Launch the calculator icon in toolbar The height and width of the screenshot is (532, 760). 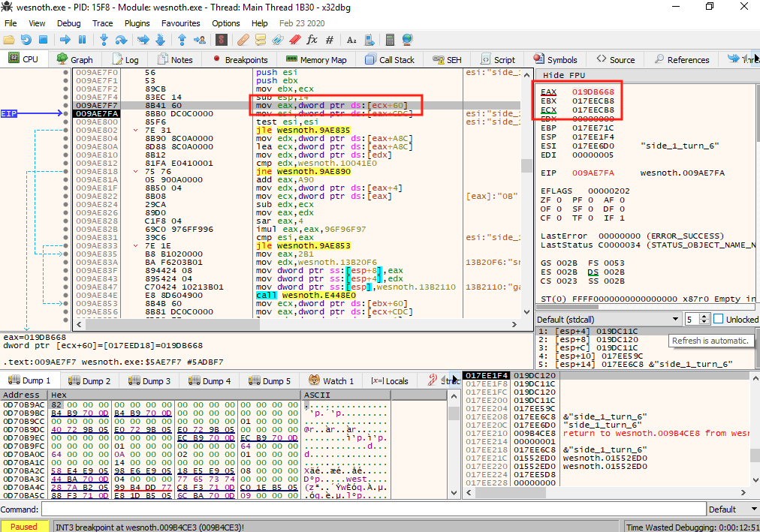tap(390, 40)
